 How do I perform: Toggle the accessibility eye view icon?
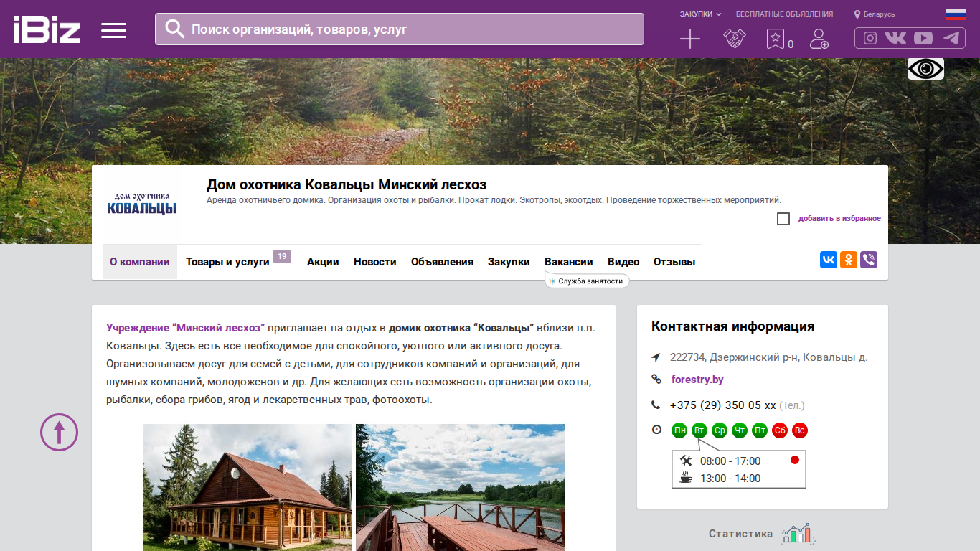(925, 69)
